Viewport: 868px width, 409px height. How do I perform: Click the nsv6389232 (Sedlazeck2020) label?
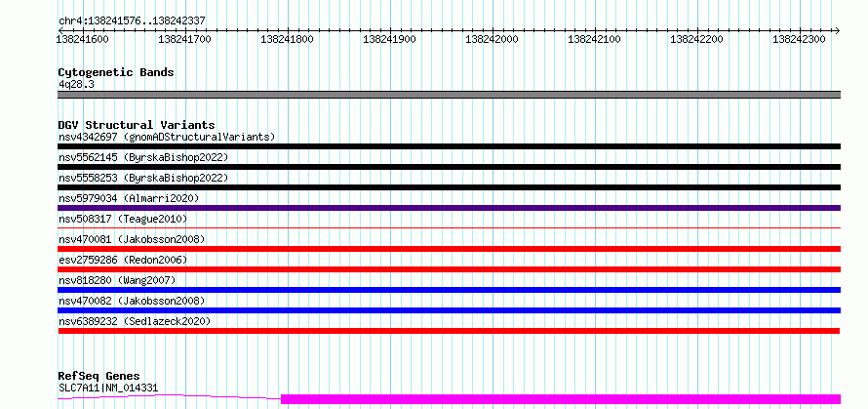(x=135, y=321)
